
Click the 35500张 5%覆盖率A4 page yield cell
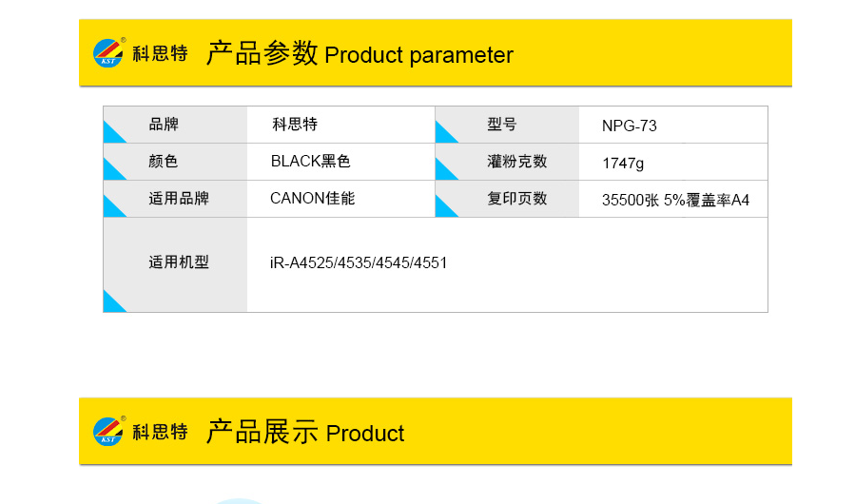[675, 201]
